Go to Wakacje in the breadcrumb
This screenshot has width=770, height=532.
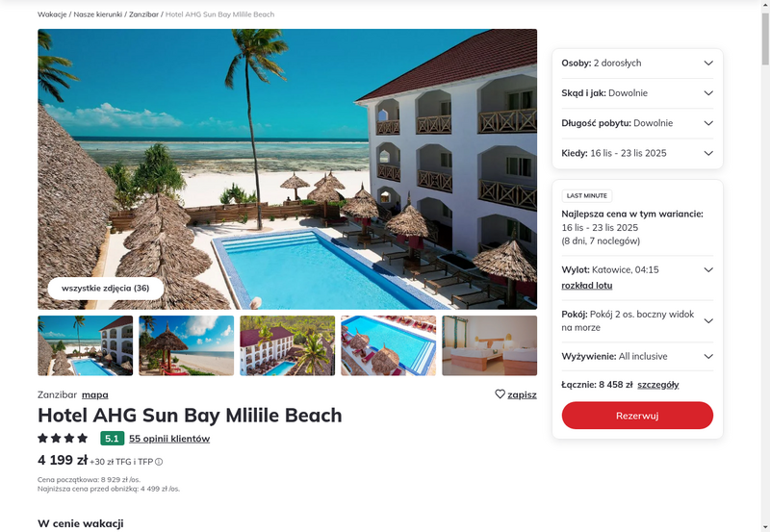[52, 14]
